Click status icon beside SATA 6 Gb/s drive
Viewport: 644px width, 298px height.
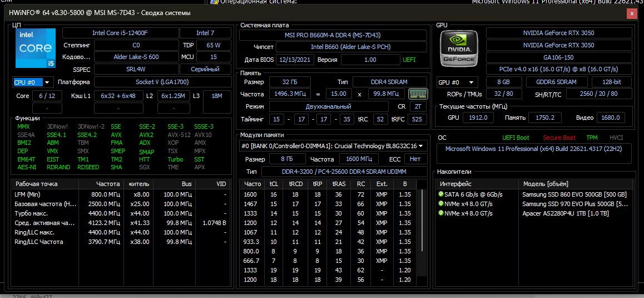(440, 194)
